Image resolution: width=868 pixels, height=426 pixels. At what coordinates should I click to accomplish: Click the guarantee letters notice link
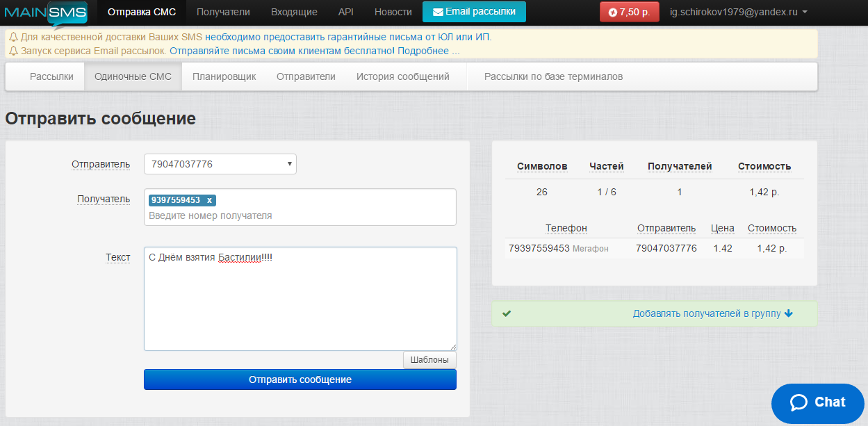[347, 37]
